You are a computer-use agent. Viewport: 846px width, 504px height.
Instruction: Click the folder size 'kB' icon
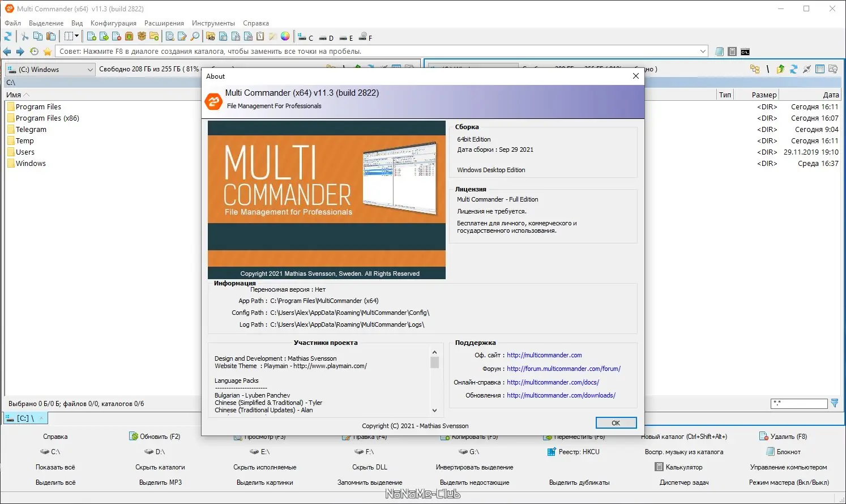click(211, 36)
